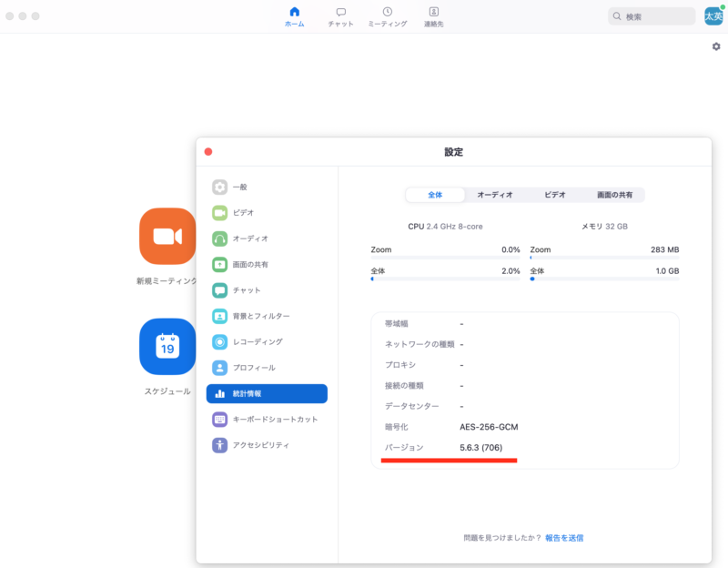Open the ミーティング tab in top navigation

[x=388, y=17]
